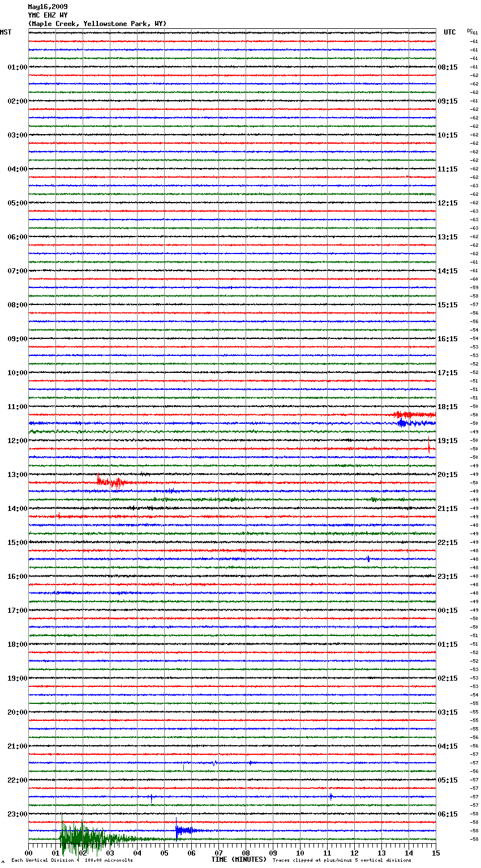The width and height of the screenshot is (481, 868).
Task: Click the date label May16,2009
Action: 48,7
